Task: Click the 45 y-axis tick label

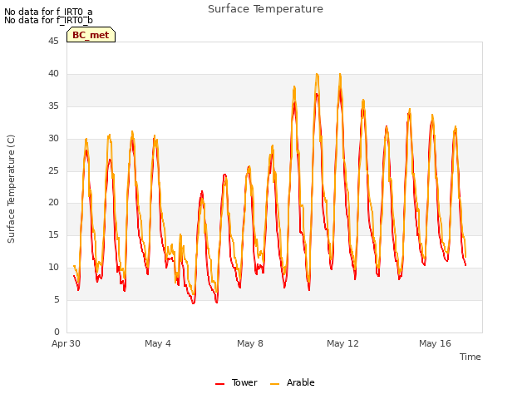Action: coord(53,42)
